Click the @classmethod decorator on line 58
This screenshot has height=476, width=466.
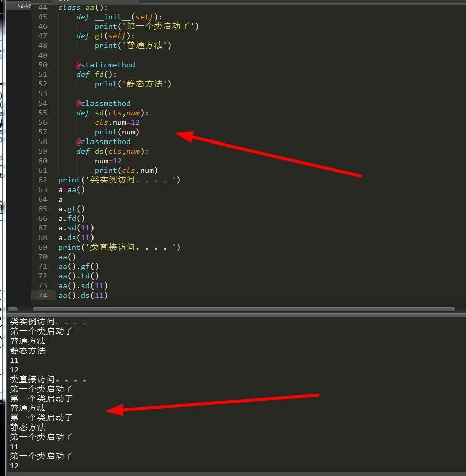click(x=104, y=141)
